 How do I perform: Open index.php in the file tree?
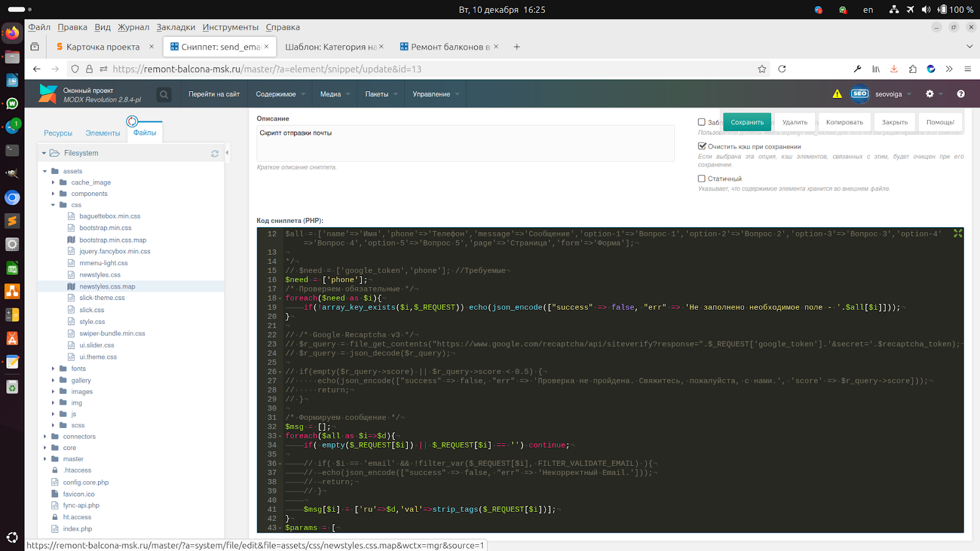[77, 529]
